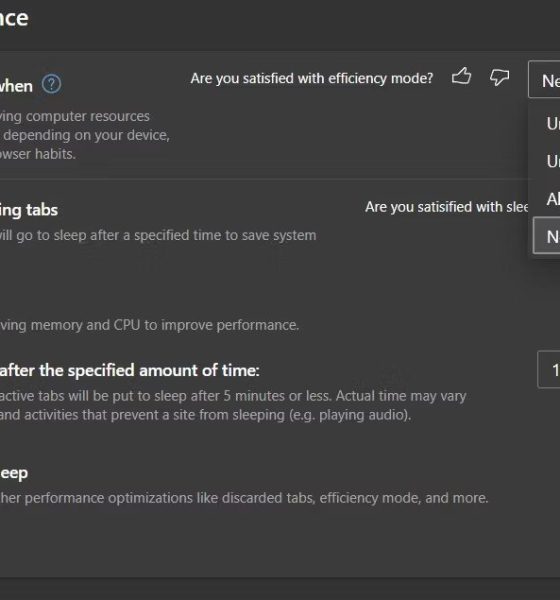560x600 pixels.
Task: Pick the second 'Ur' dropdown option
Action: coord(547,161)
